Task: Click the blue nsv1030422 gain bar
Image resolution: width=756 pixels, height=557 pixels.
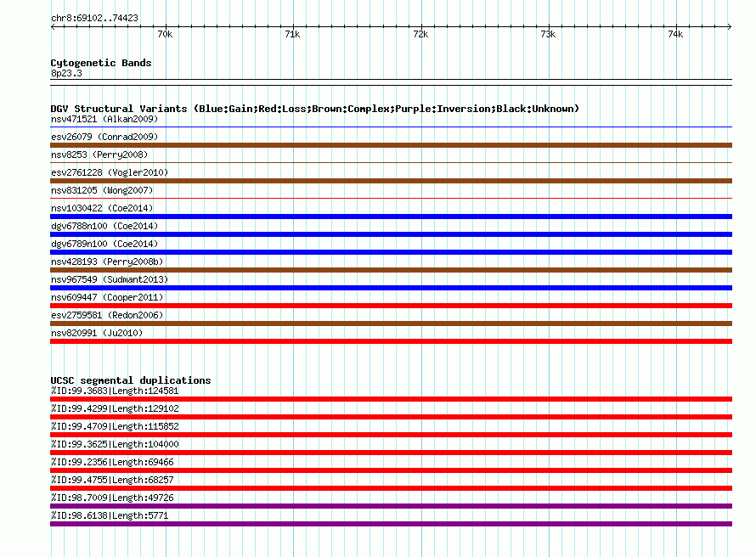Action: 391,217
